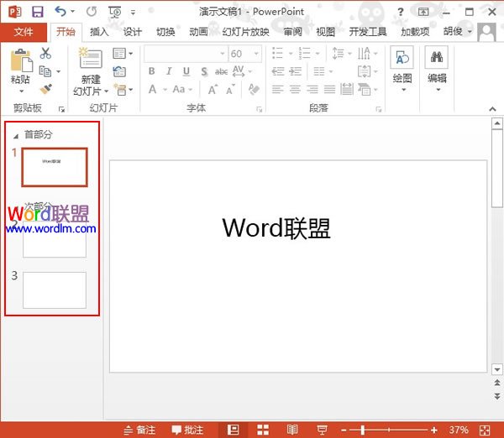
Task: Switch to Slide Sorter view in status bar
Action: coord(263,430)
